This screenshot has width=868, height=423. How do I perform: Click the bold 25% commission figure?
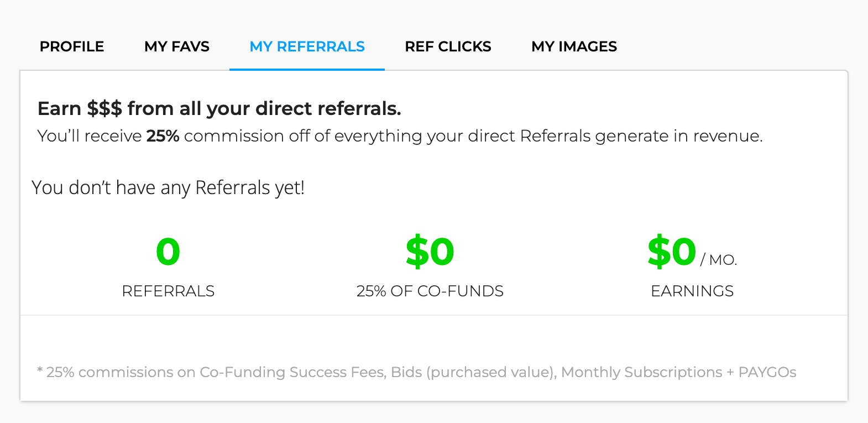tap(163, 136)
